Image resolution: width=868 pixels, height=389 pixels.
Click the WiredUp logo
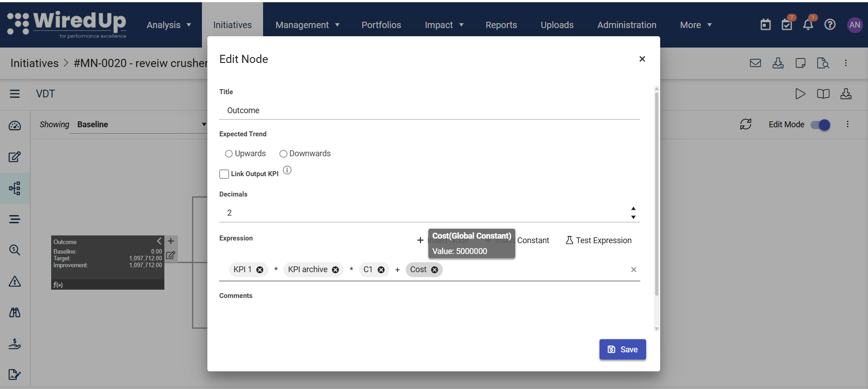pos(67,24)
